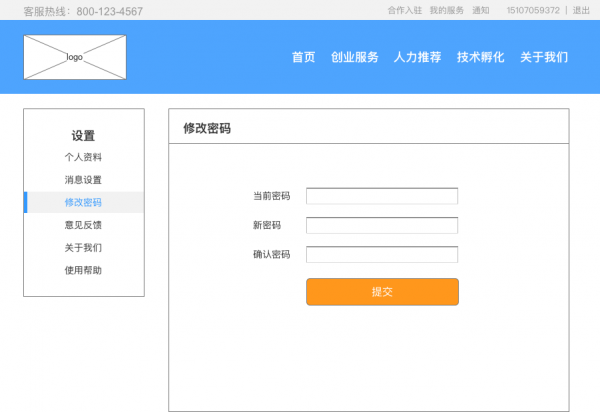This screenshot has height=412, width=600.
Task: Click the account number 15107059372
Action: 533,10
